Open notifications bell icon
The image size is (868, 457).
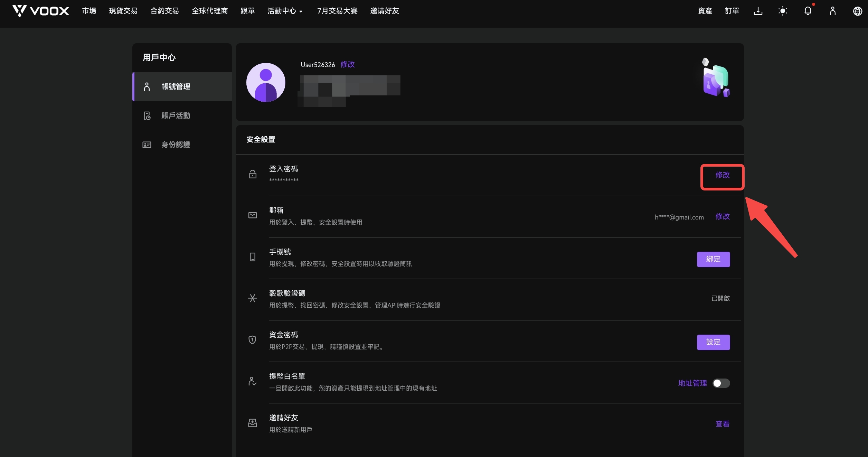coord(808,11)
